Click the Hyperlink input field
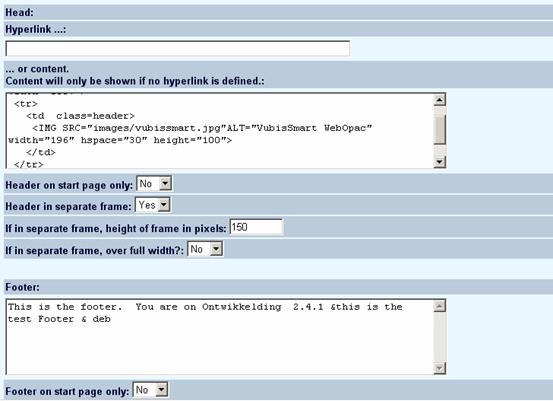Image resolution: width=553 pixels, height=401 pixels. (x=177, y=48)
